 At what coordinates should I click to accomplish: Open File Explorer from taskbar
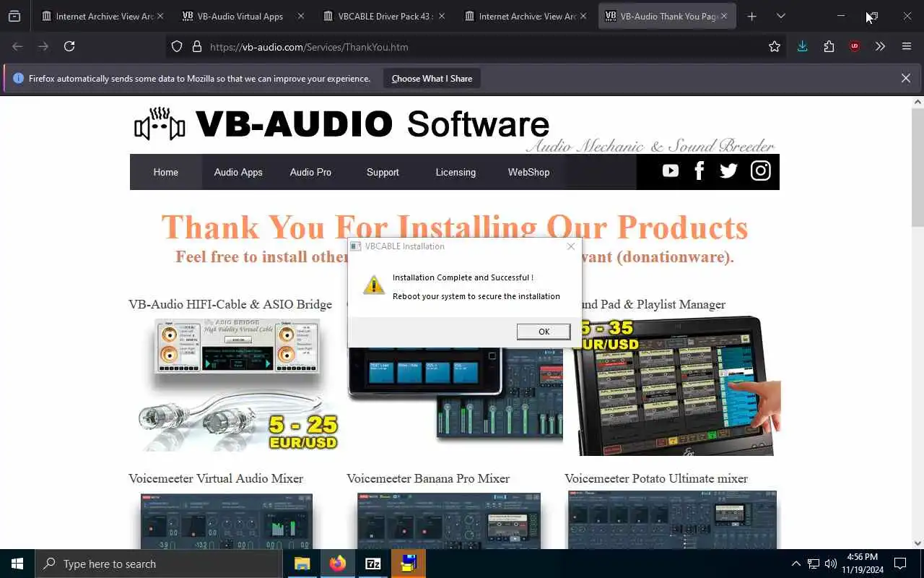(x=302, y=564)
